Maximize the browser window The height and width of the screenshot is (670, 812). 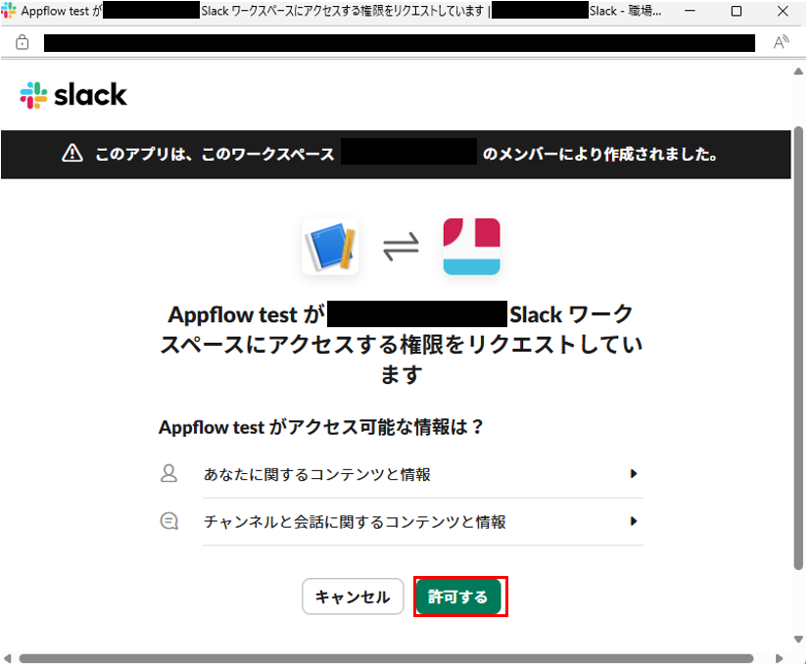(736, 12)
